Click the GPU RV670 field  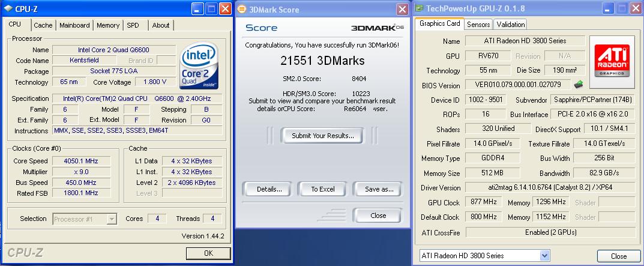pyautogui.click(x=488, y=56)
